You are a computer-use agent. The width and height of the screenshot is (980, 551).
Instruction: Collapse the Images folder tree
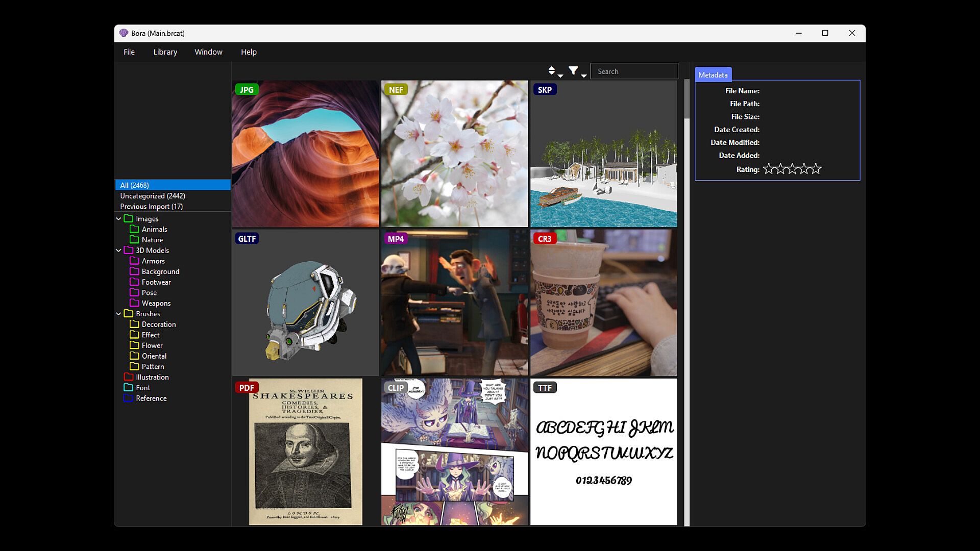[118, 219]
